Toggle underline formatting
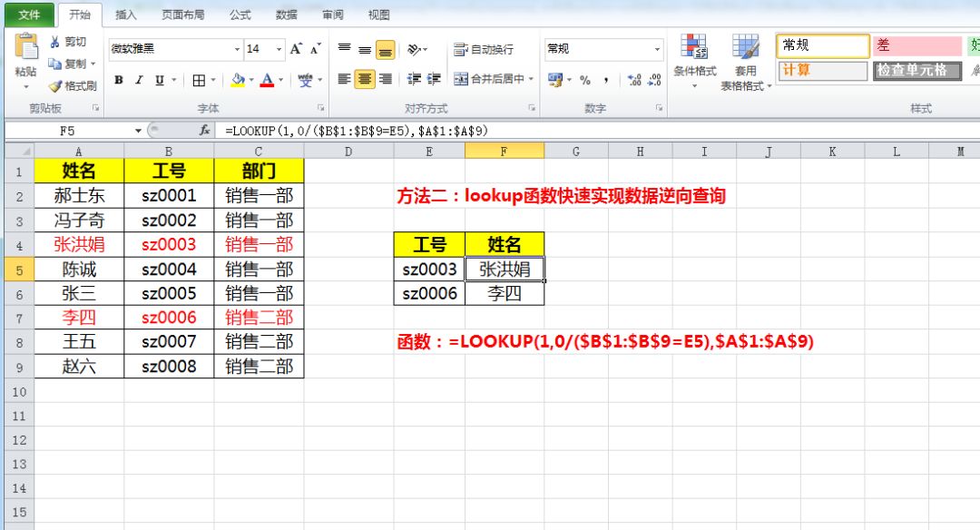 [x=160, y=80]
